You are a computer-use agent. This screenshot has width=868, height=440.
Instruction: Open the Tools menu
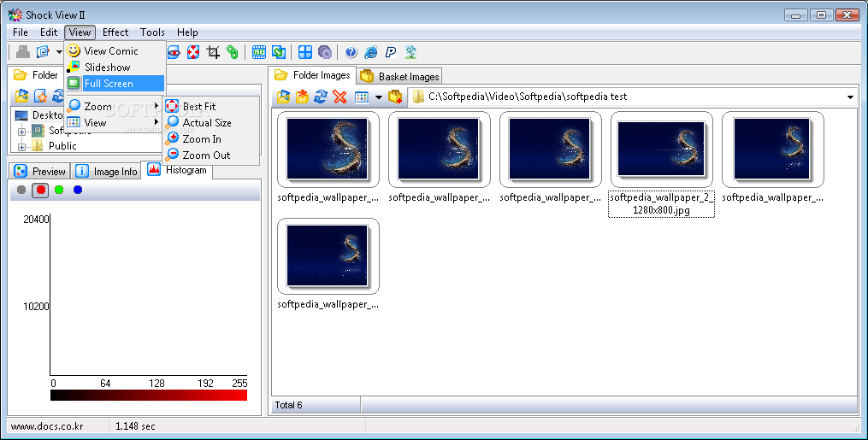point(152,32)
